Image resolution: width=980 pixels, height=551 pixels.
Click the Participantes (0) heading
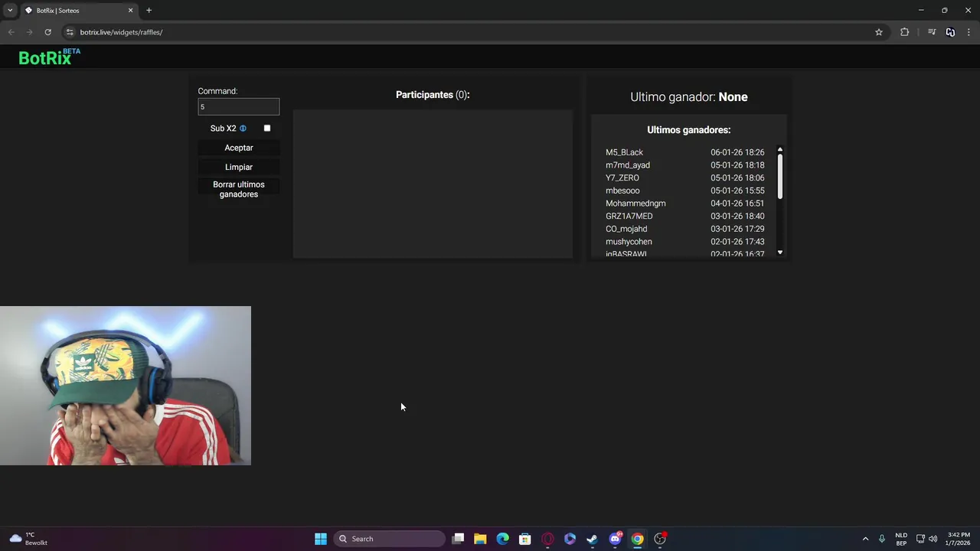(x=433, y=95)
